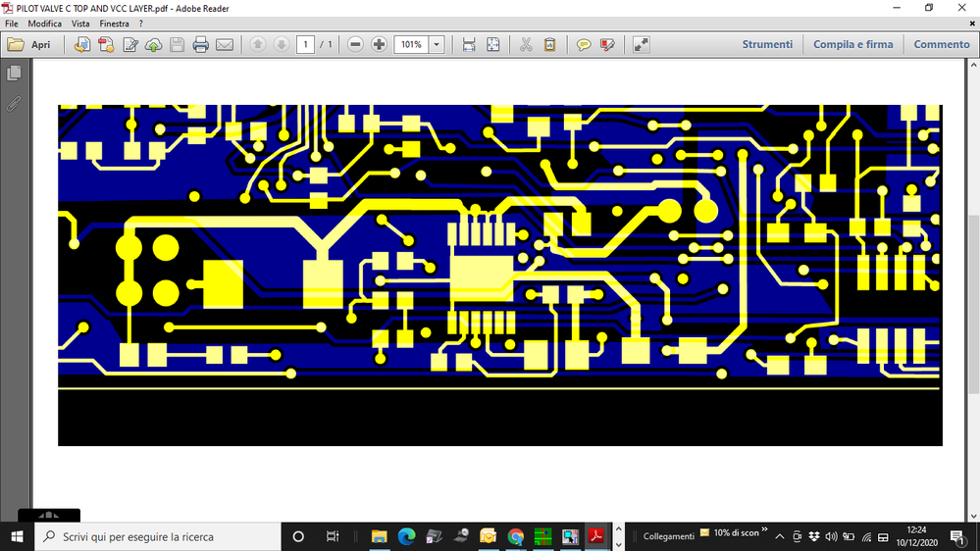Add a sticky note comment
The width and height of the screenshot is (980, 551).
[x=583, y=44]
